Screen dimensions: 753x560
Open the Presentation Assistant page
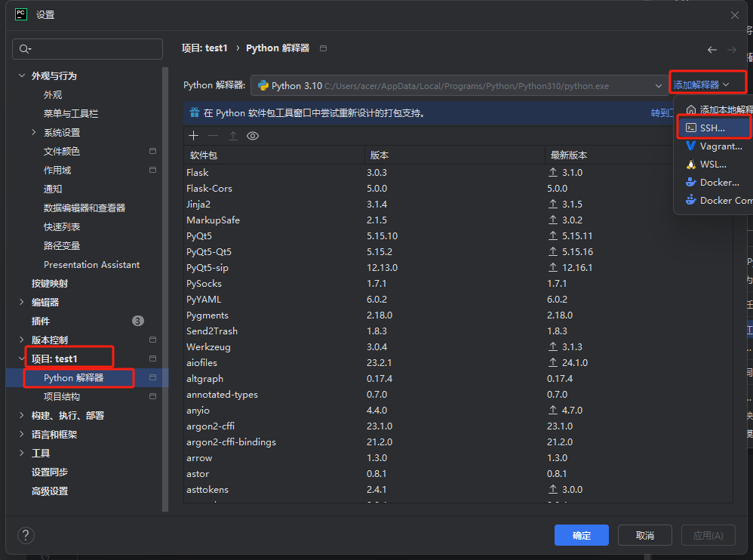click(92, 265)
